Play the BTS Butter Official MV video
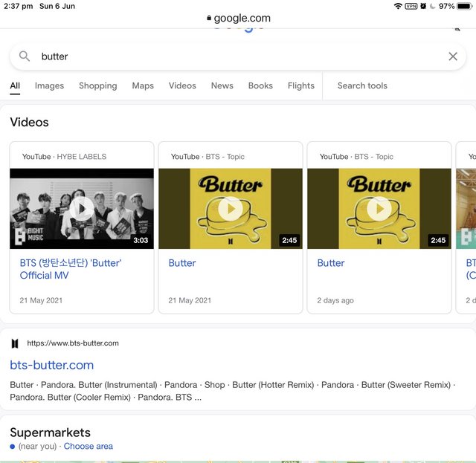The width and height of the screenshot is (476, 463). pos(82,209)
